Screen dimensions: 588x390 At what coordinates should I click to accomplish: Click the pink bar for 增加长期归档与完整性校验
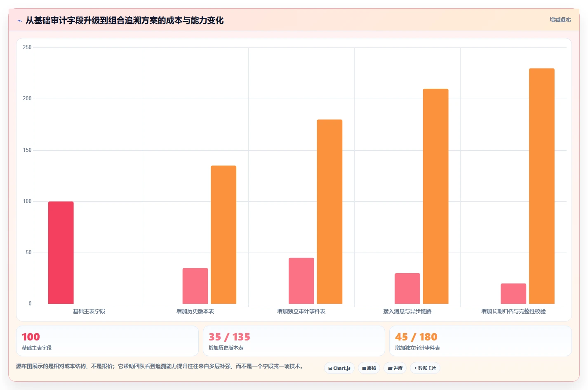(513, 293)
